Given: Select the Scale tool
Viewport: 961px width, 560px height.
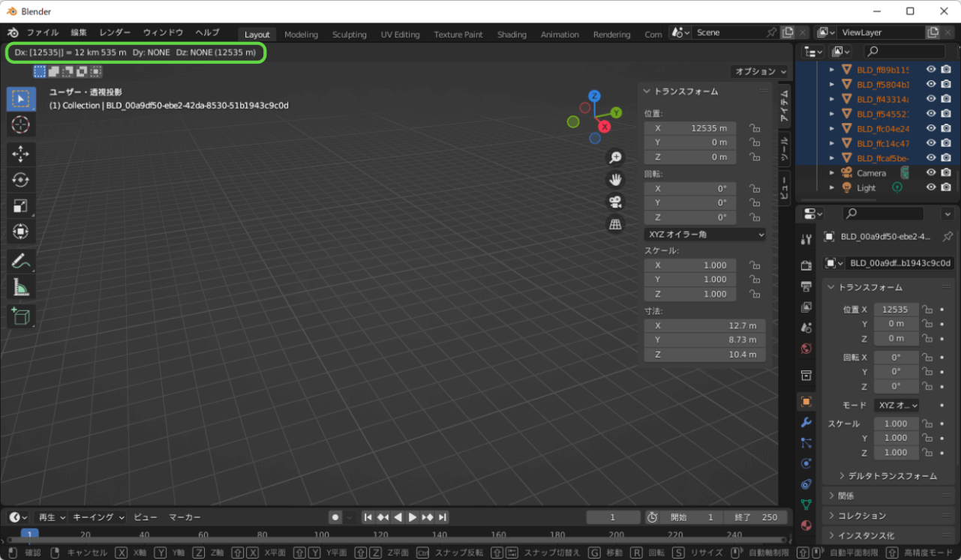Looking at the screenshot, I should pyautogui.click(x=21, y=205).
